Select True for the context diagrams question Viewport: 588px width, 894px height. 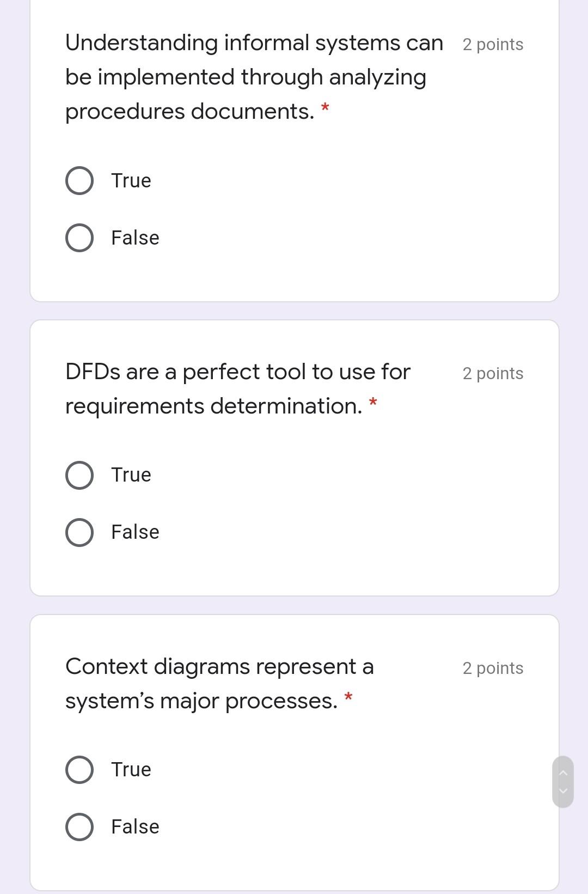tap(79, 769)
